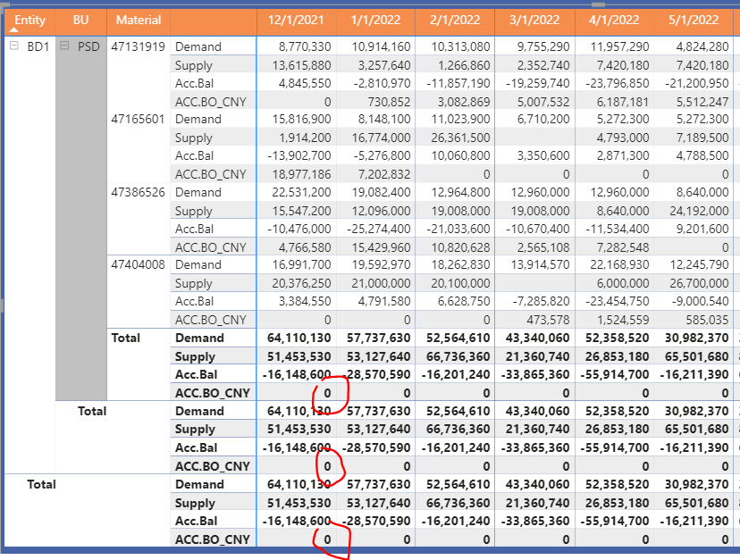
Task: Select the supply value 24,192,000
Action: coord(700,211)
